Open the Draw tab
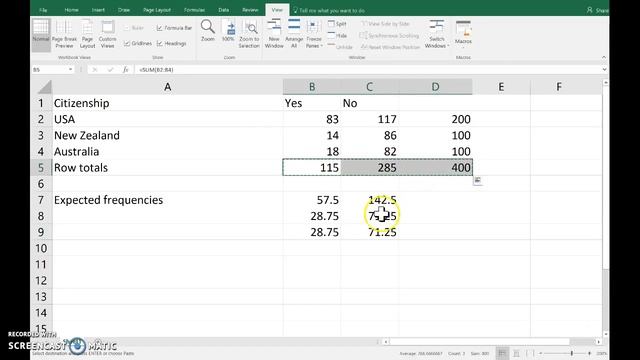 click(x=124, y=10)
